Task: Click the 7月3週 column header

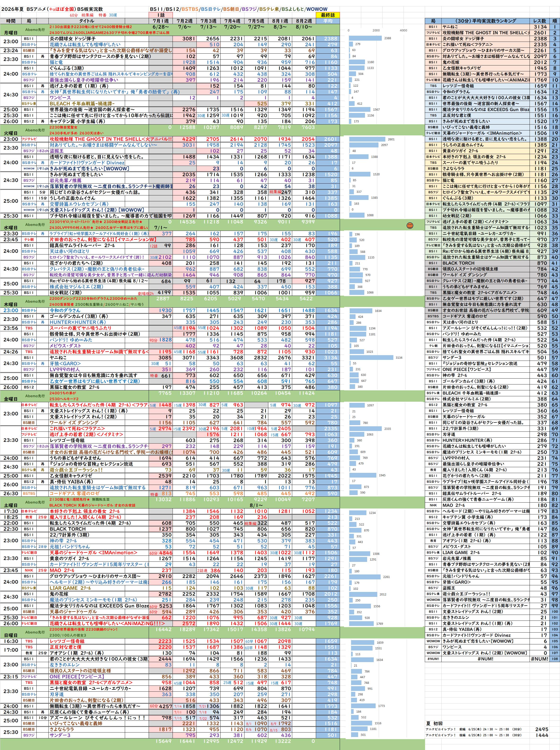Action: point(208,21)
